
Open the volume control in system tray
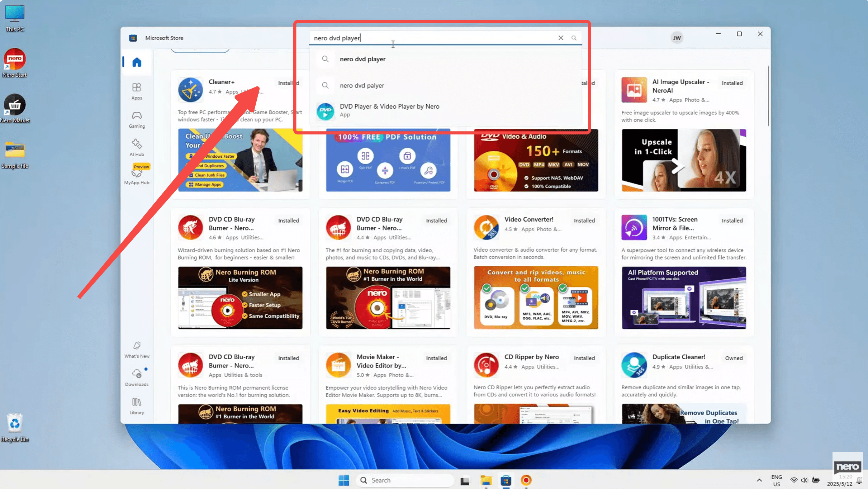(804, 480)
